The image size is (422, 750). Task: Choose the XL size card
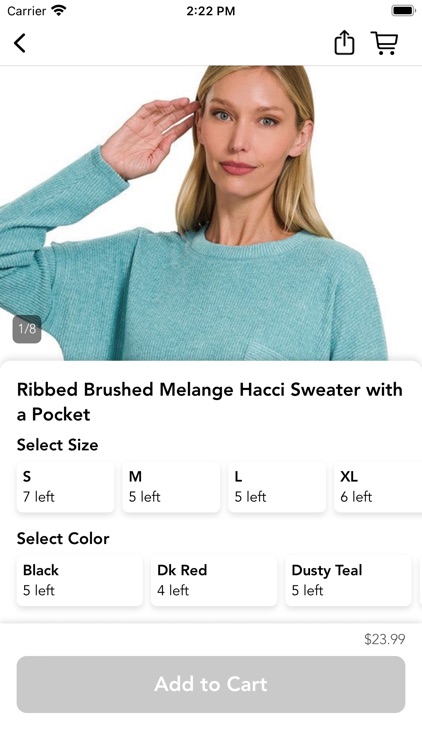coord(378,487)
